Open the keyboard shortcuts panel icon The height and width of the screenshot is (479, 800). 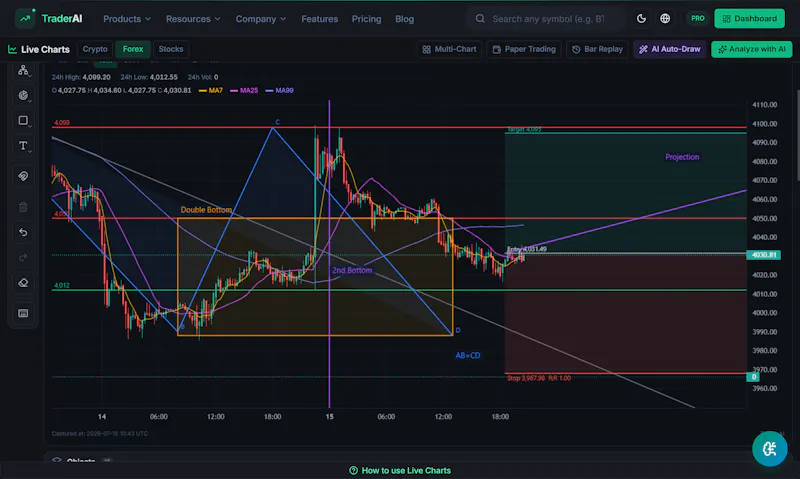point(23,313)
